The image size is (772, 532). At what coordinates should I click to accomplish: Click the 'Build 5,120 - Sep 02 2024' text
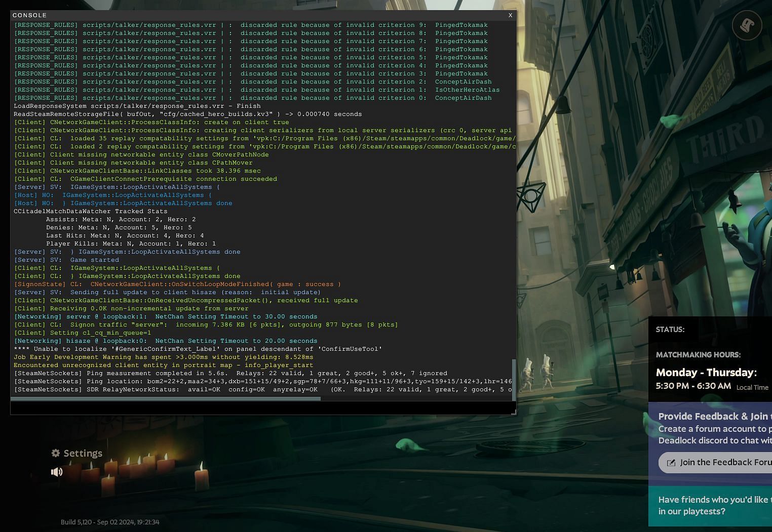click(x=110, y=522)
